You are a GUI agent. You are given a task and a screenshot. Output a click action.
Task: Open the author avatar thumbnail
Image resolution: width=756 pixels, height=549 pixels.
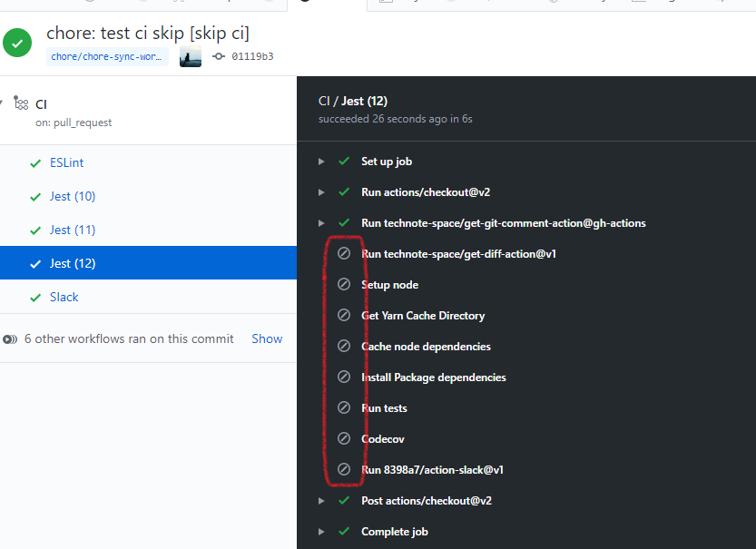[x=191, y=56]
